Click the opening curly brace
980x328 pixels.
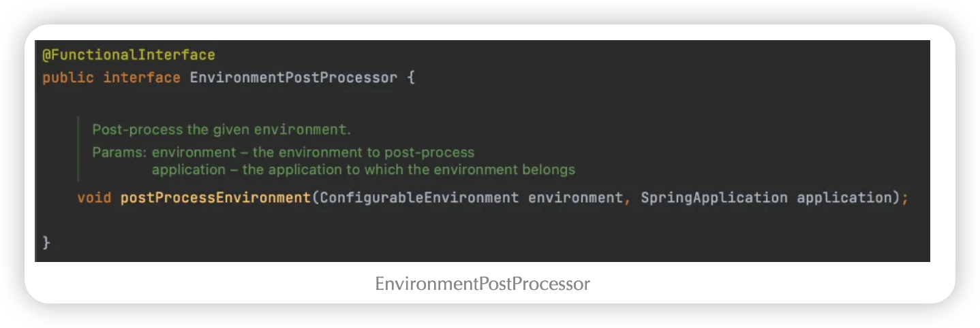pyautogui.click(x=410, y=78)
